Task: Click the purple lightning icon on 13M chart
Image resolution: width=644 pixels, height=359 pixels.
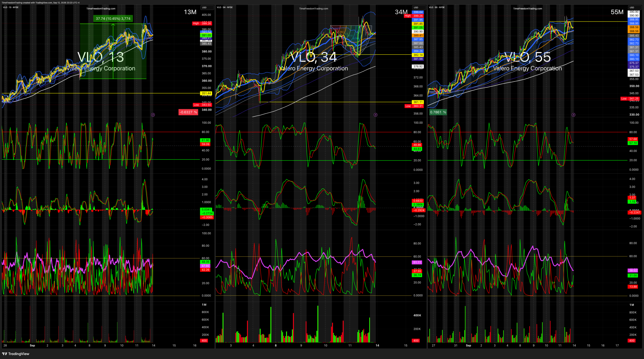Action: [x=153, y=115]
